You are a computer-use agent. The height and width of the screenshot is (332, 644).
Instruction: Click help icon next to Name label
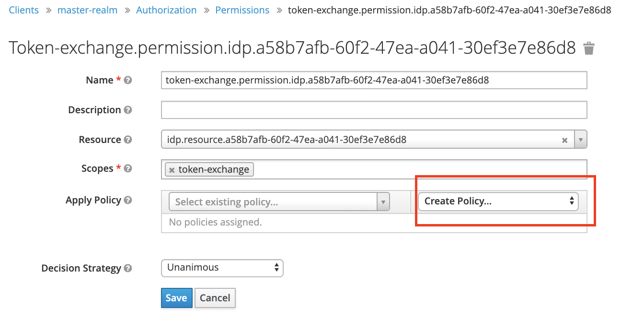[128, 81]
